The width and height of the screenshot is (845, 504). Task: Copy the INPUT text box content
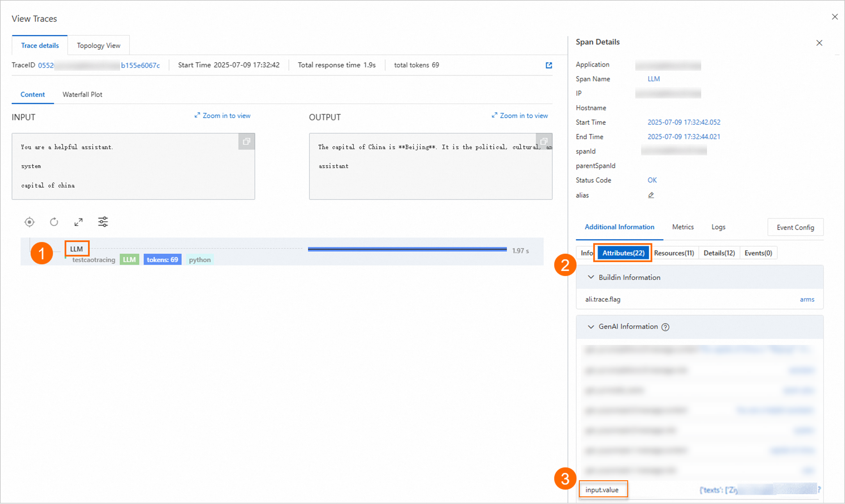246,141
